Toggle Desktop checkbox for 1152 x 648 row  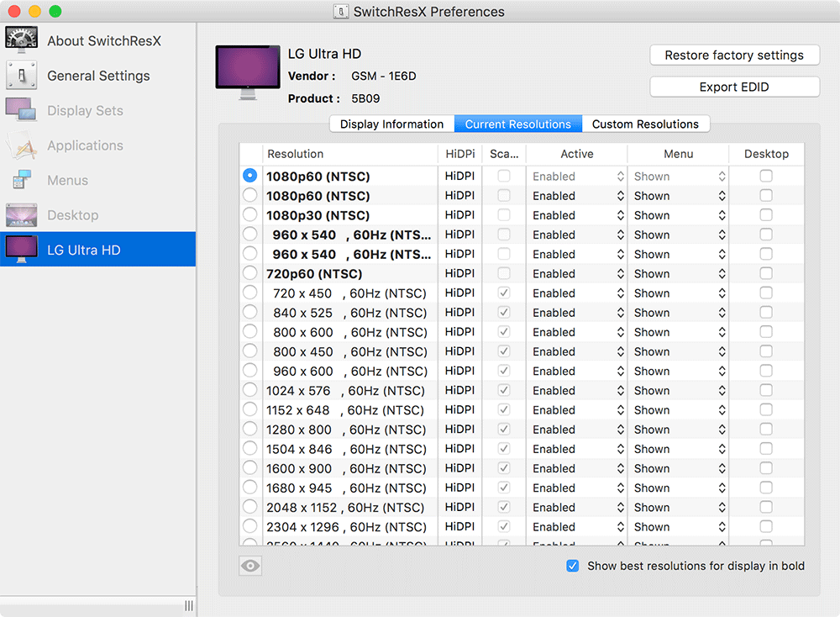tap(766, 409)
